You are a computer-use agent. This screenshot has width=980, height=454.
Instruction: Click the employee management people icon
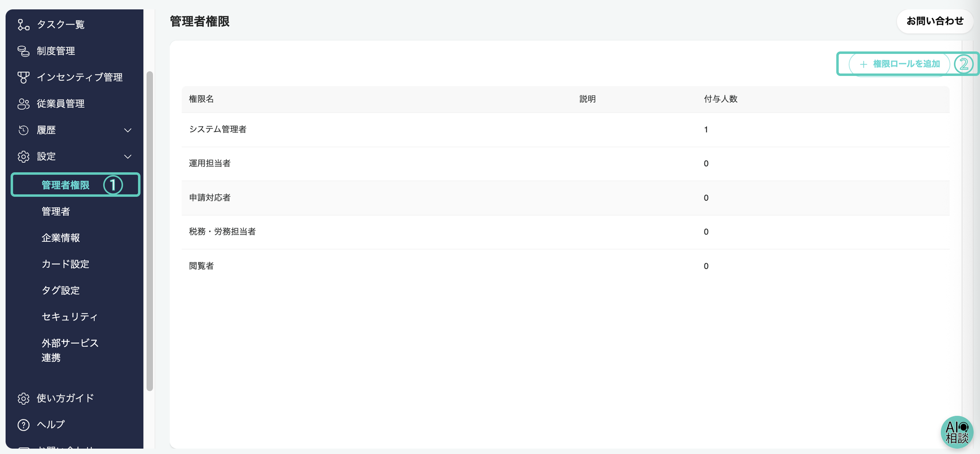click(x=23, y=104)
